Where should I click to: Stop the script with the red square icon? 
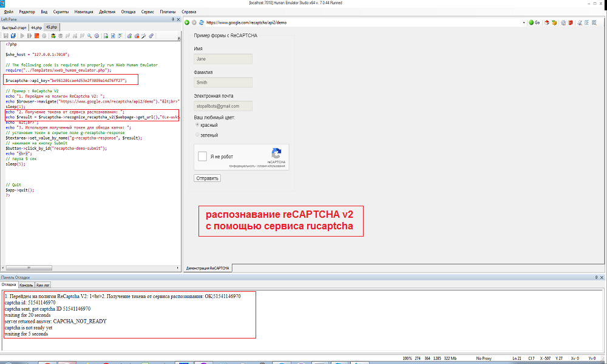[37, 36]
